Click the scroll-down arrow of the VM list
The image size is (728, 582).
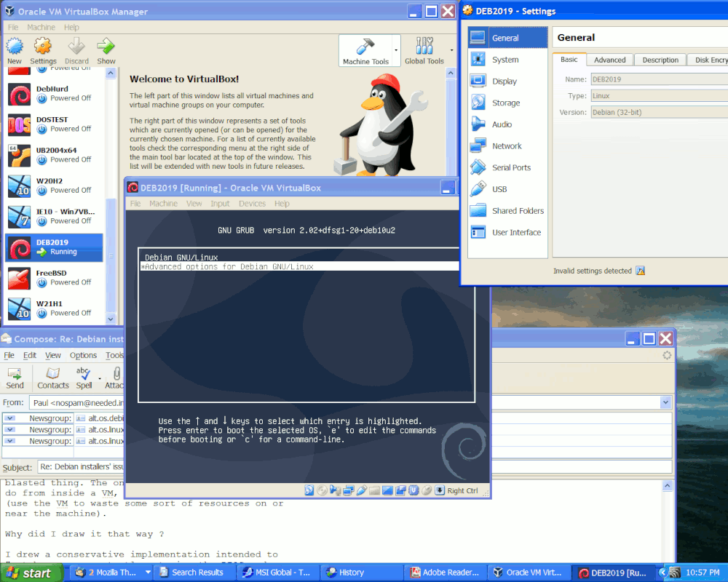click(x=111, y=319)
